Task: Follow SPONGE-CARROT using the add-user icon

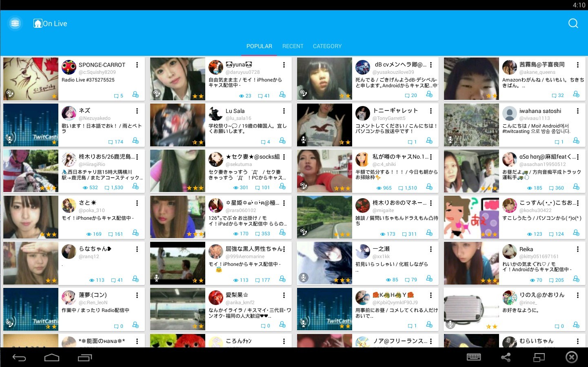Action: pos(135,95)
